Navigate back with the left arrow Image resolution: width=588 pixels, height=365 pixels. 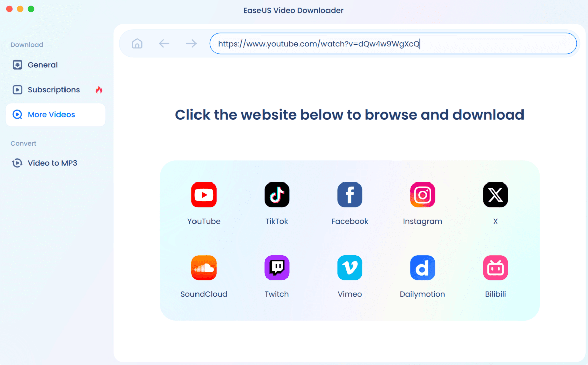(164, 44)
